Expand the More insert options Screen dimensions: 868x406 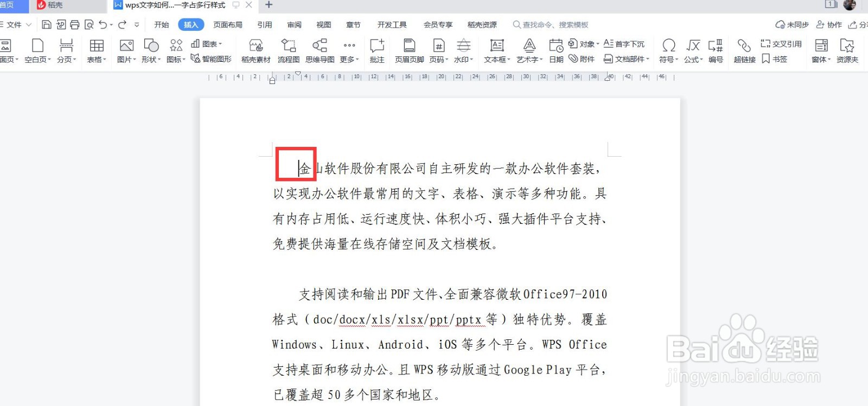click(x=349, y=51)
